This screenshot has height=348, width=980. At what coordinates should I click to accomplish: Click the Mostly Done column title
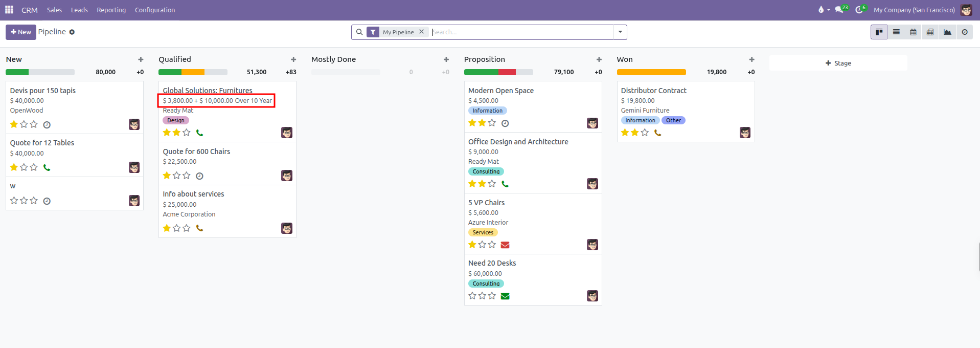(x=333, y=59)
